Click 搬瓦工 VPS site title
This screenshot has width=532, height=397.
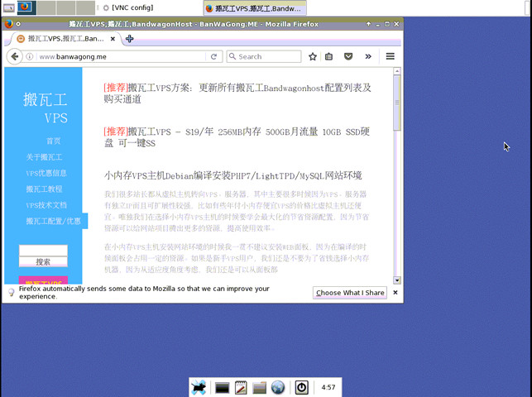[46, 108]
